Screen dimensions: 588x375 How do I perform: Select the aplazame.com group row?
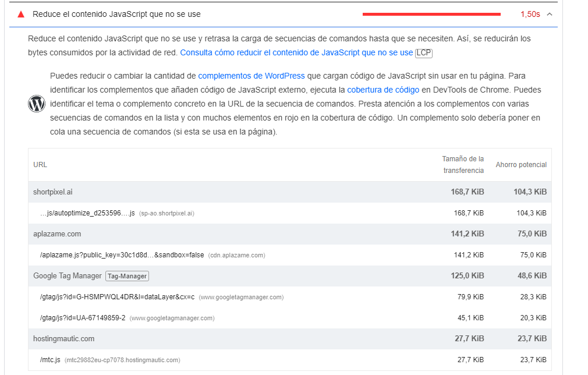point(290,234)
